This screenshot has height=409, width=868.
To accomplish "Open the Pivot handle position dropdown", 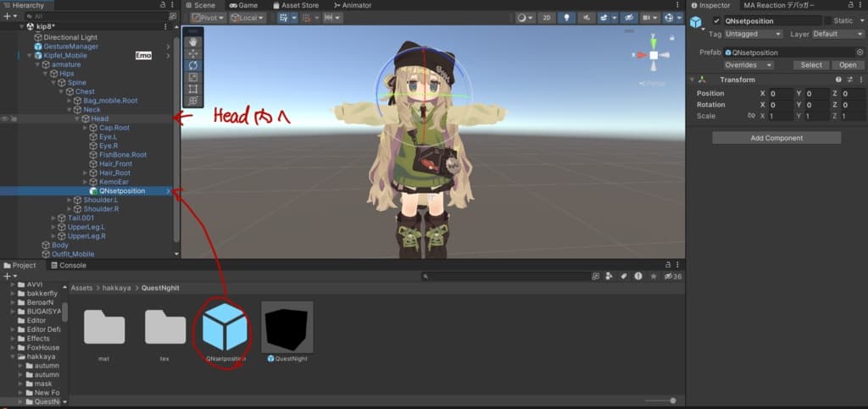I will [x=209, y=18].
